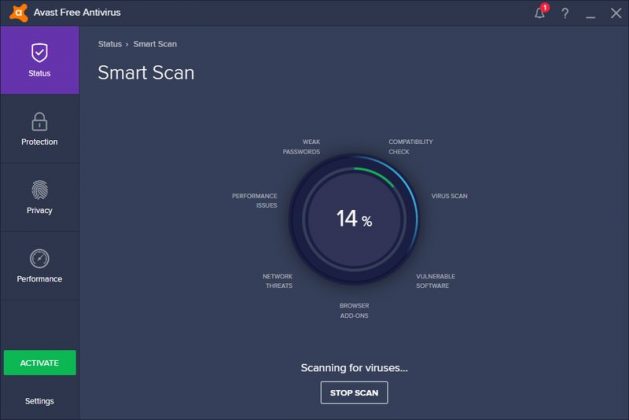Viewport: 629px width, 420px height.
Task: Open the notifications bell icon
Action: click(540, 13)
